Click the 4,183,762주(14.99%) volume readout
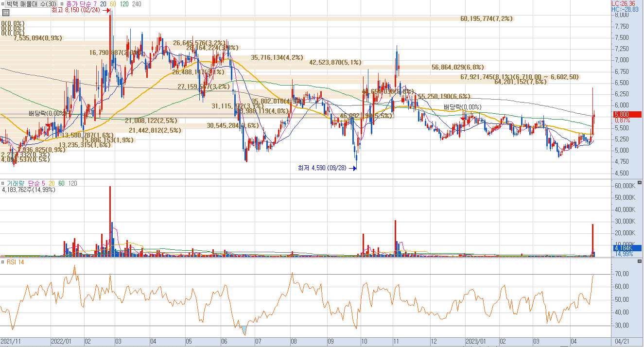This screenshot has height=347, width=644. 29,190
